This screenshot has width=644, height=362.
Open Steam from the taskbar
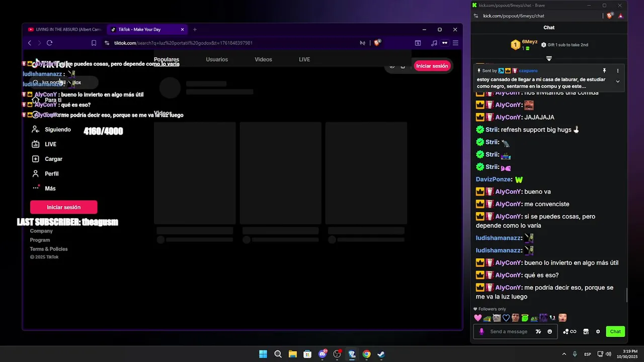pos(381,354)
